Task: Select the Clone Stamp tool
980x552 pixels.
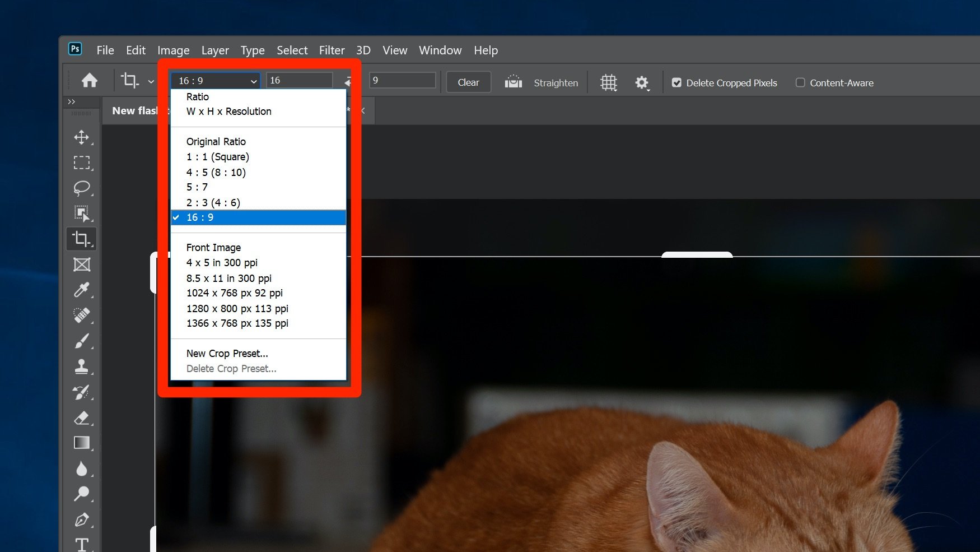Action: point(82,367)
